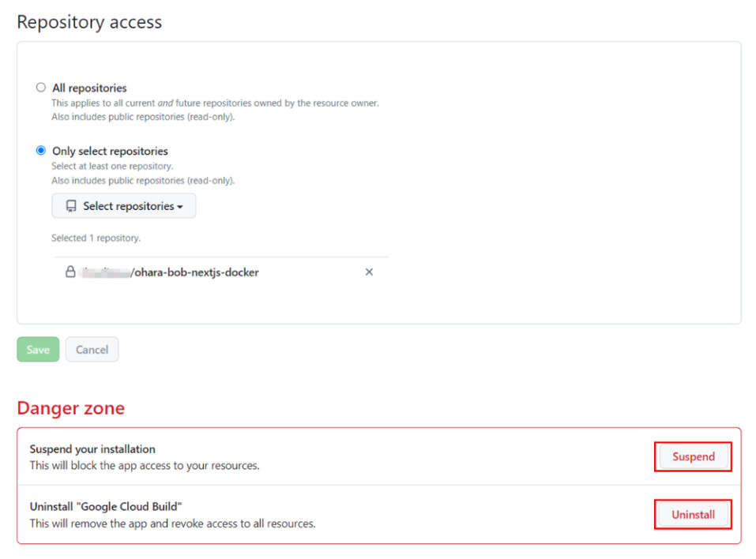Click the red Danger zone heading

tap(71, 408)
